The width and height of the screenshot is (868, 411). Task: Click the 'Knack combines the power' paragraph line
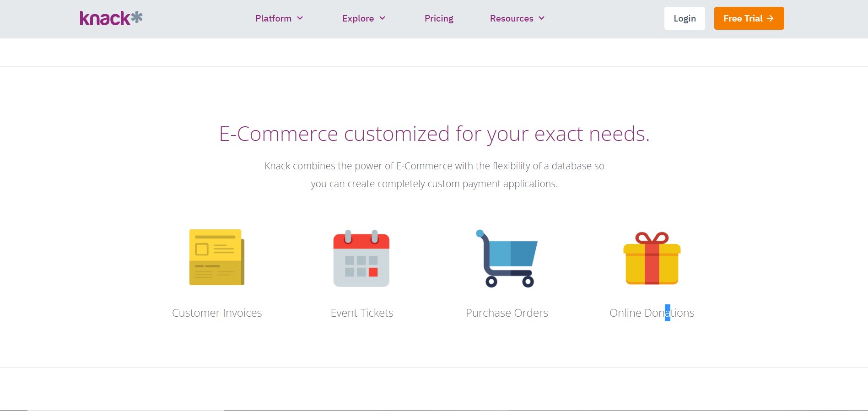[434, 166]
